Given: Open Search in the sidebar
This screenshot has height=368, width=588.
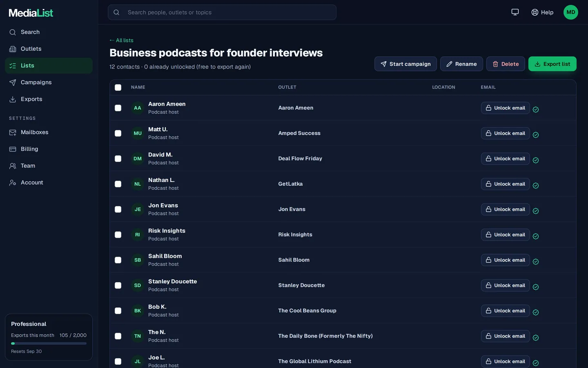Looking at the screenshot, I should point(49,32).
